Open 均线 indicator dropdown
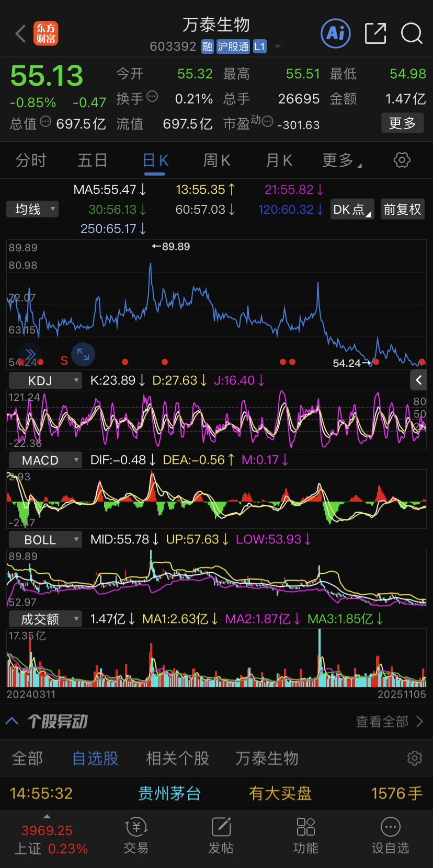Screen dimensions: 433x868 (32, 210)
